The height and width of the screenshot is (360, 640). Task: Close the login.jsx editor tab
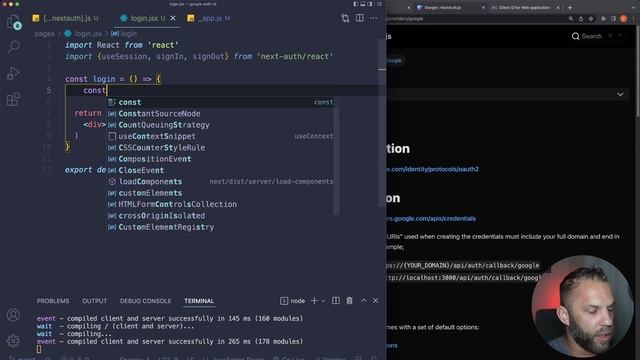173,18
